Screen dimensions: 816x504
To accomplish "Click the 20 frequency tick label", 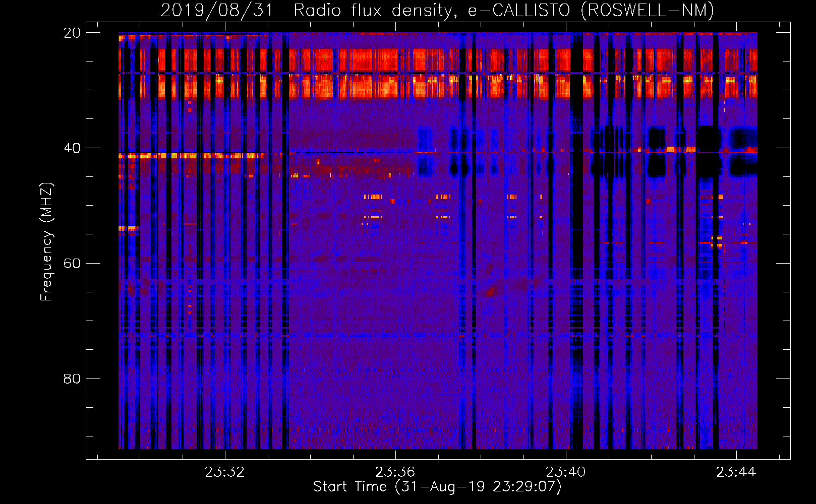I will tap(72, 33).
